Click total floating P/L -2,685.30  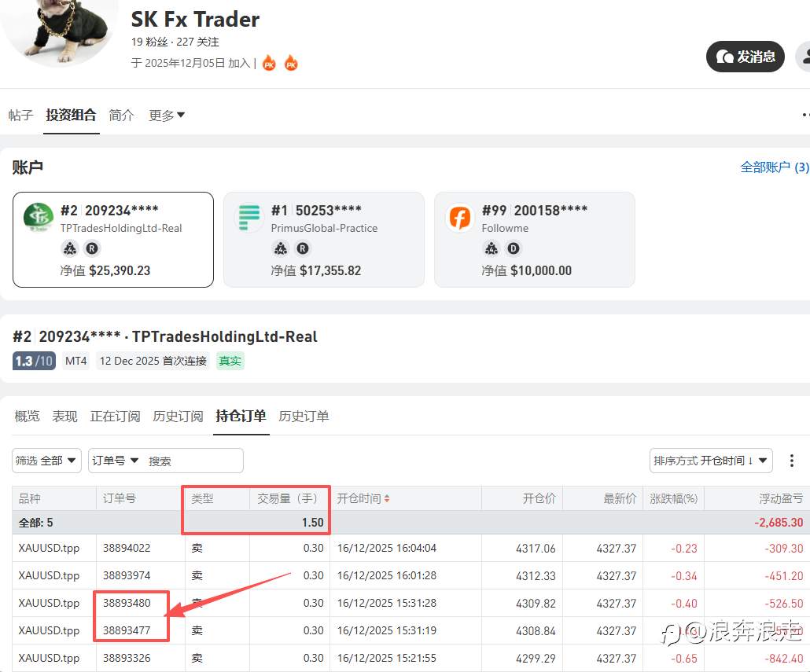click(x=779, y=523)
